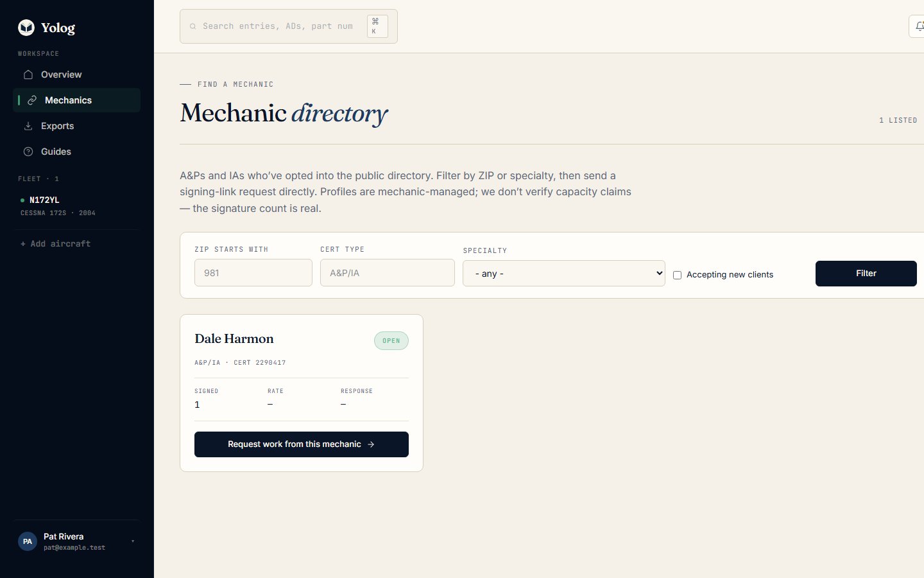Open the Specialty dropdown
The height and width of the screenshot is (578, 924).
[x=564, y=274]
